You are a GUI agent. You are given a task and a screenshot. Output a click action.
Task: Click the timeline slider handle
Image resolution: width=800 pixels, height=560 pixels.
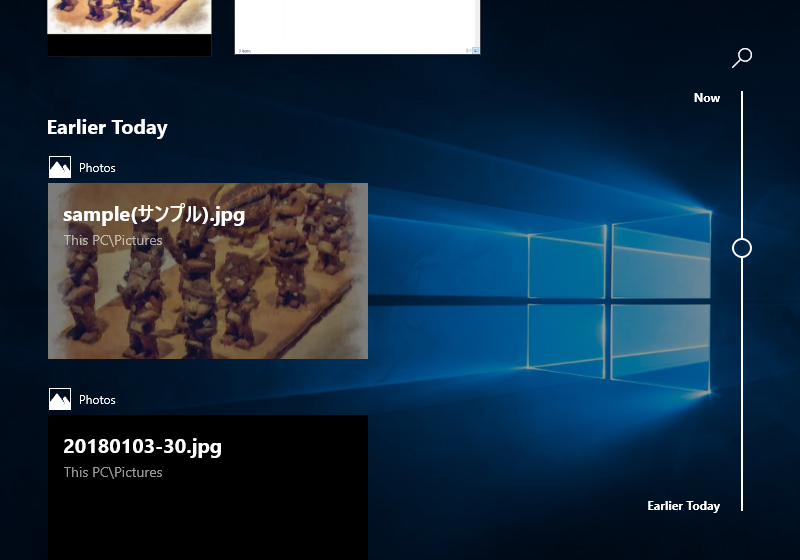(742, 248)
